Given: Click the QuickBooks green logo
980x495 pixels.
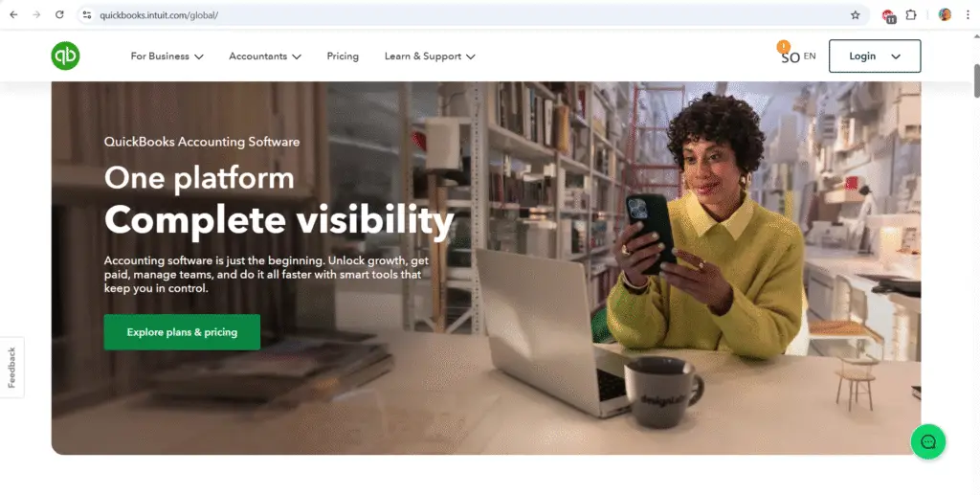Looking at the screenshot, I should [x=66, y=56].
